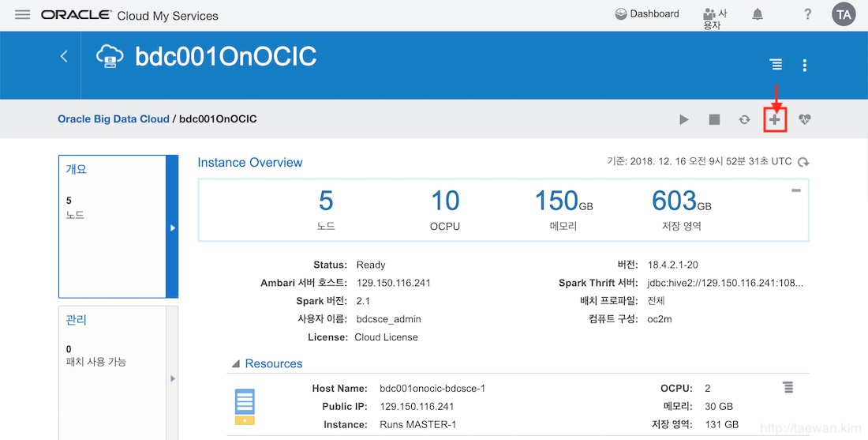
Task: Select the username bdcsce_admin
Action: (x=389, y=319)
